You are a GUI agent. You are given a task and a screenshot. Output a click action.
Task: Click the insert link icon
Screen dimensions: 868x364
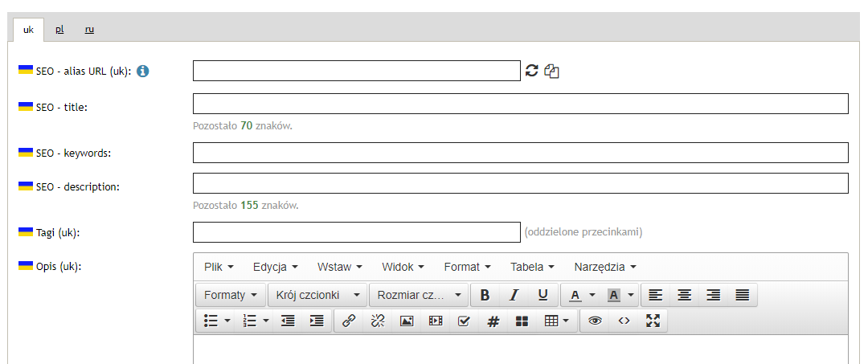click(x=349, y=321)
